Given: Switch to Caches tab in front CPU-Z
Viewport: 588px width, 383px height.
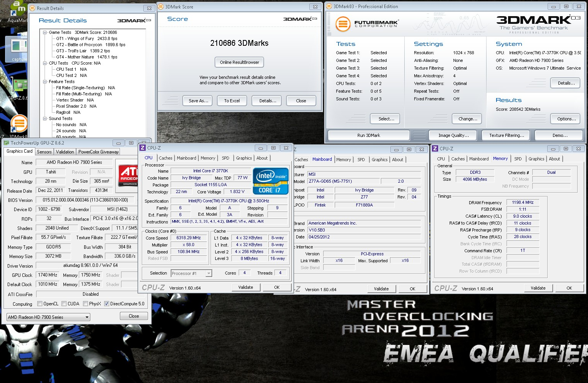Looking at the screenshot, I should tap(166, 158).
